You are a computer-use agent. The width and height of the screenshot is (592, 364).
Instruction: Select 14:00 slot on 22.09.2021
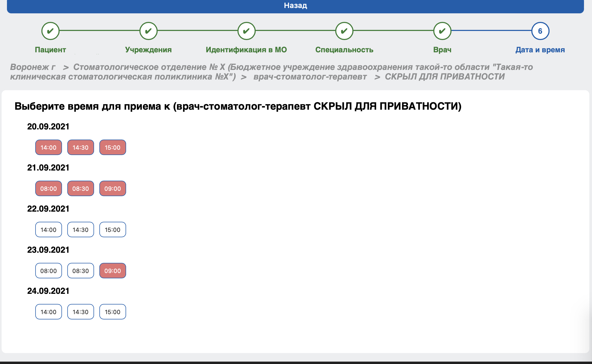(49, 230)
